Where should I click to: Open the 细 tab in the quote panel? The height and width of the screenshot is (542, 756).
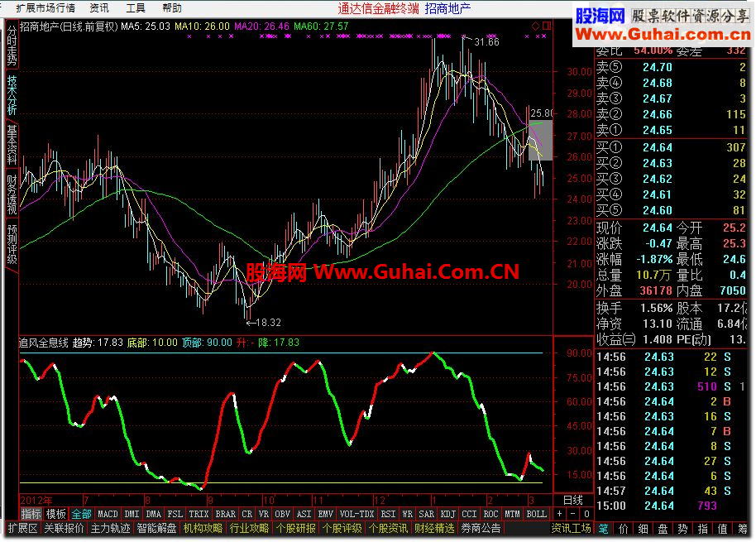pyautogui.click(x=644, y=529)
